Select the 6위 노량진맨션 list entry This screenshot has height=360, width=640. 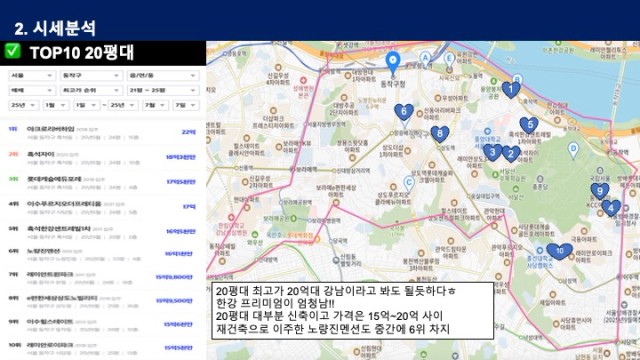pyautogui.click(x=102, y=254)
